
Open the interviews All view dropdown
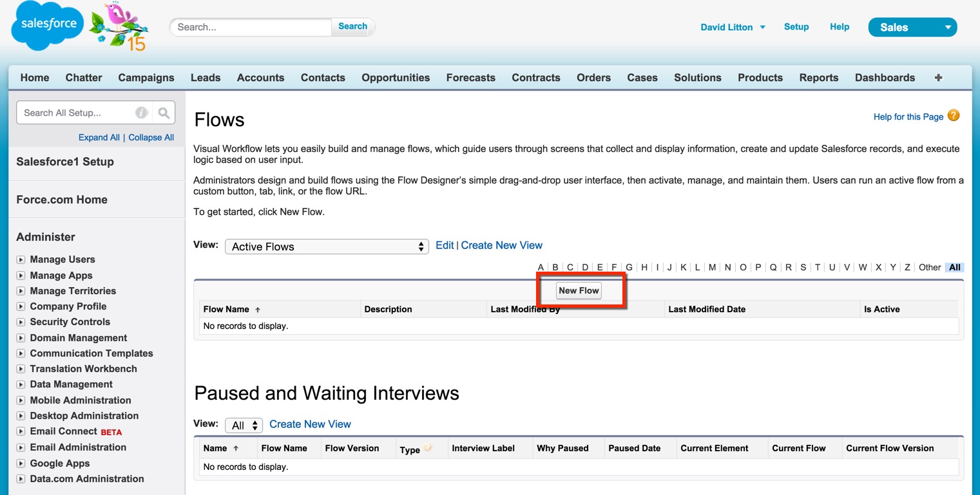(244, 425)
